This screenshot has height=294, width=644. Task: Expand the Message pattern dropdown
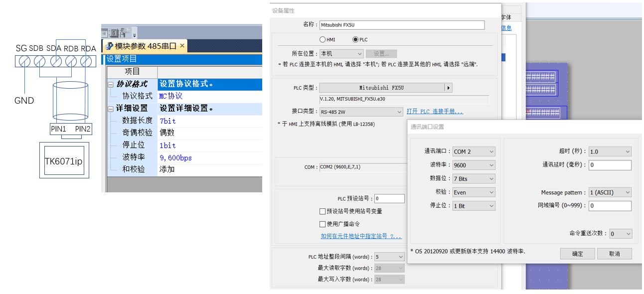pos(627,192)
